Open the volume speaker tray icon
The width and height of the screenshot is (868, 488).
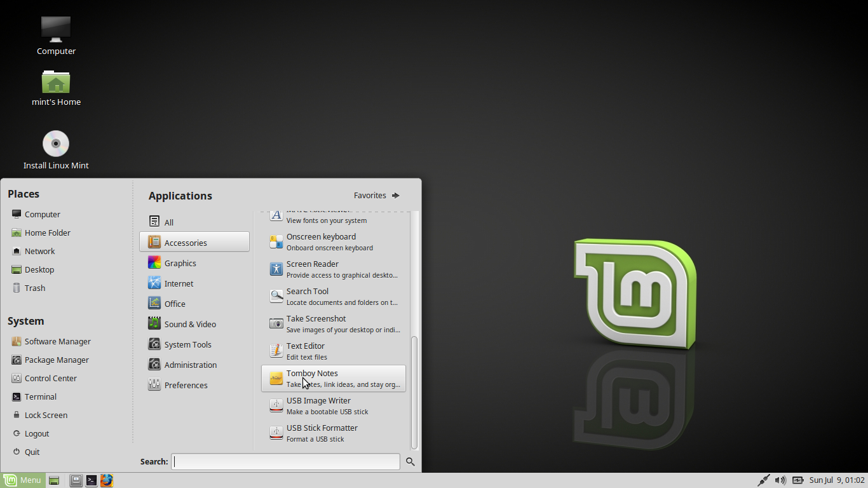tap(781, 480)
